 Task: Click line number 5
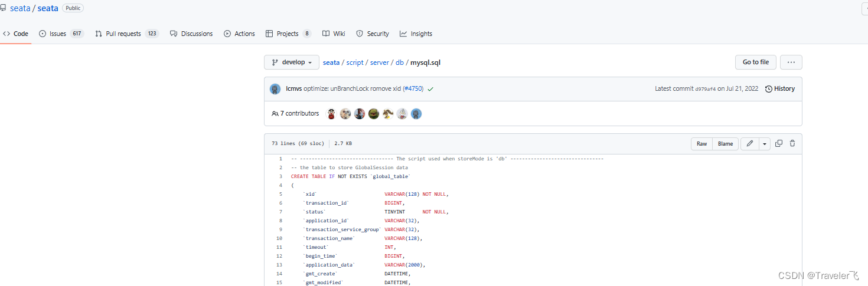(x=280, y=194)
